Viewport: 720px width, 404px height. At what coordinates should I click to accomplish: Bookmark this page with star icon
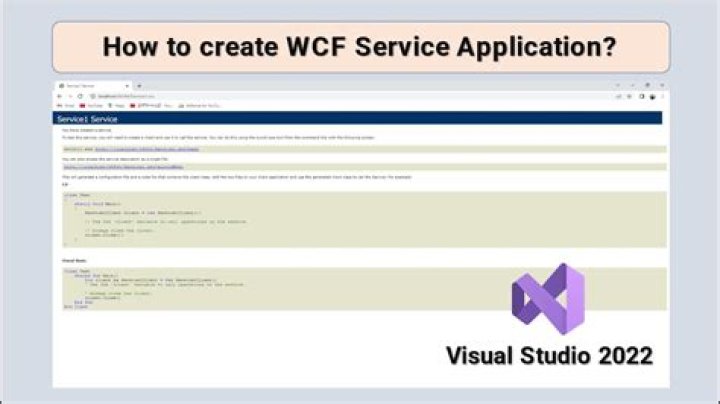tap(627, 95)
